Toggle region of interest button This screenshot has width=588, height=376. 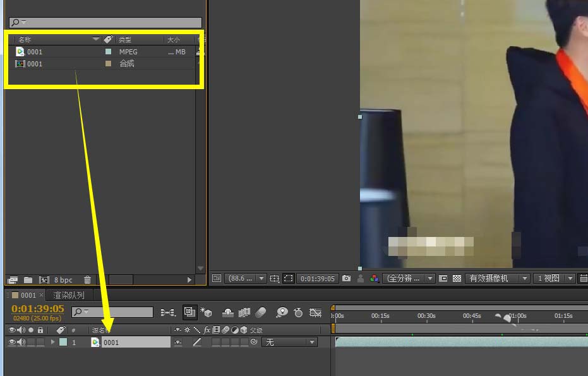coord(443,279)
